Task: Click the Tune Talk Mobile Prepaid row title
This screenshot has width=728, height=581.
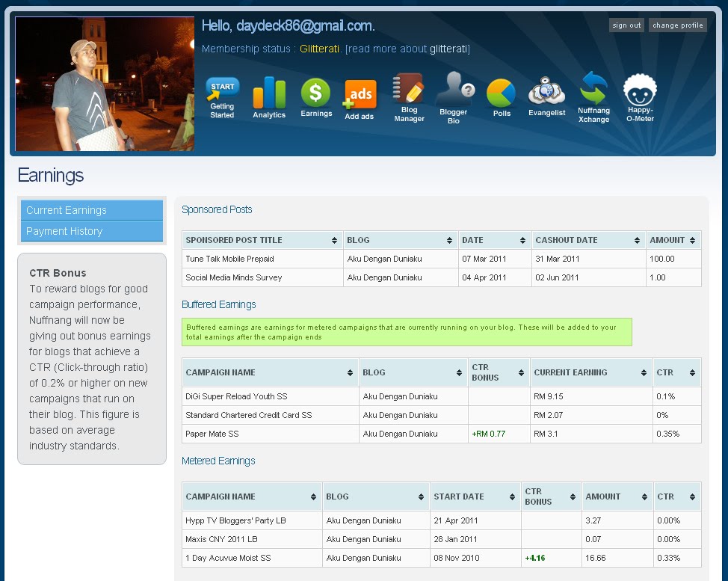Action: pos(229,259)
